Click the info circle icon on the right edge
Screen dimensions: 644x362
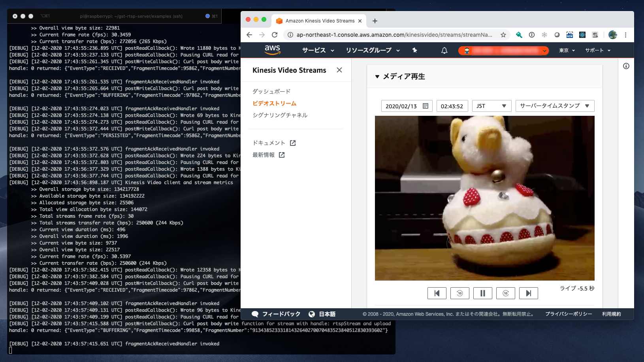click(626, 66)
